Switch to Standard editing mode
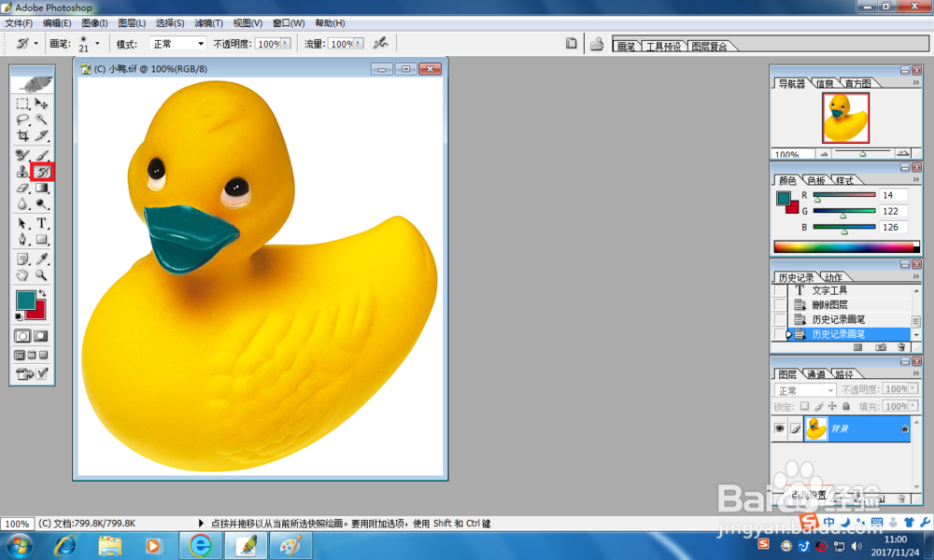934x560 pixels. click(x=22, y=336)
